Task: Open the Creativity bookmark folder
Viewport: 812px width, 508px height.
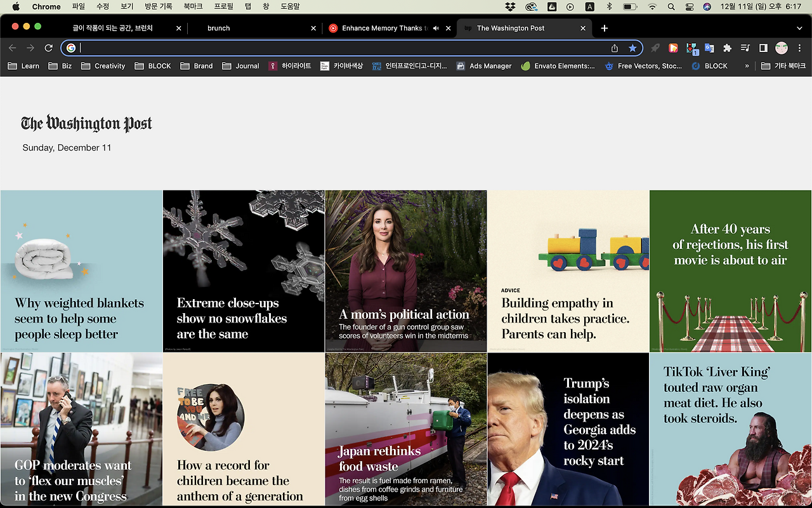Action: pos(103,66)
